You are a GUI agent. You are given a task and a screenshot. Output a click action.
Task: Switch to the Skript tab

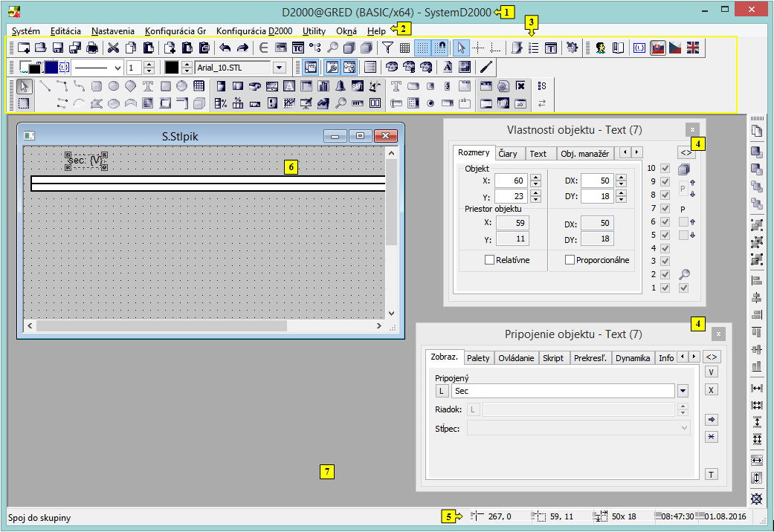(x=552, y=358)
